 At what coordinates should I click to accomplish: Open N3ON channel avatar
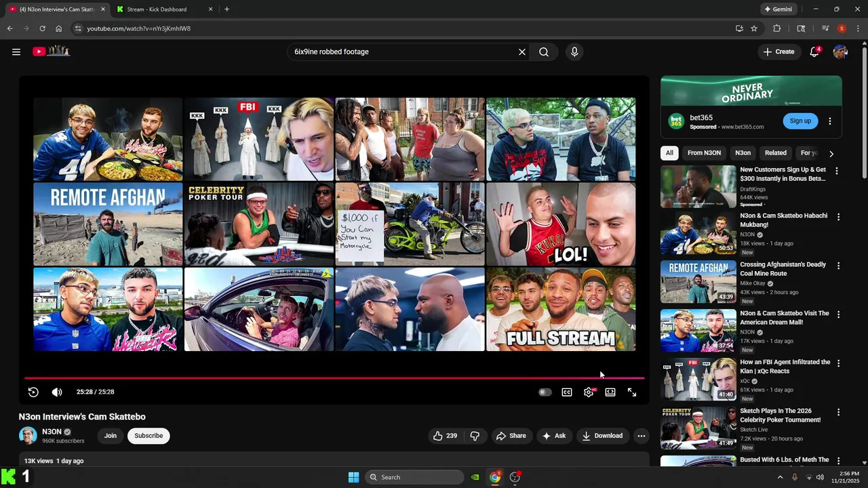coord(28,435)
